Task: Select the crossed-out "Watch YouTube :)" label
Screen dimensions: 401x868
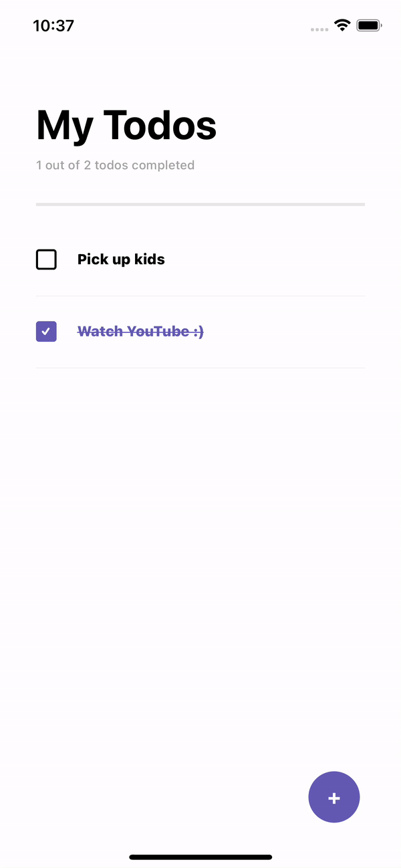Action: pyautogui.click(x=140, y=331)
